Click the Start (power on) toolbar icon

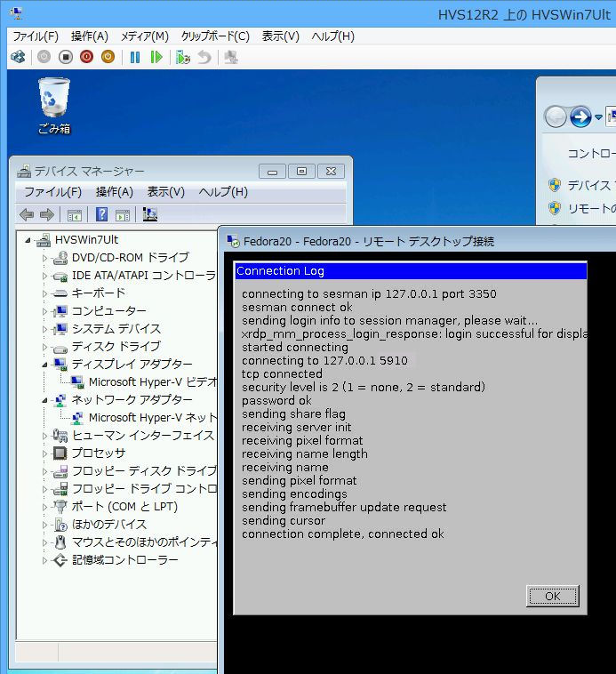coord(44,57)
